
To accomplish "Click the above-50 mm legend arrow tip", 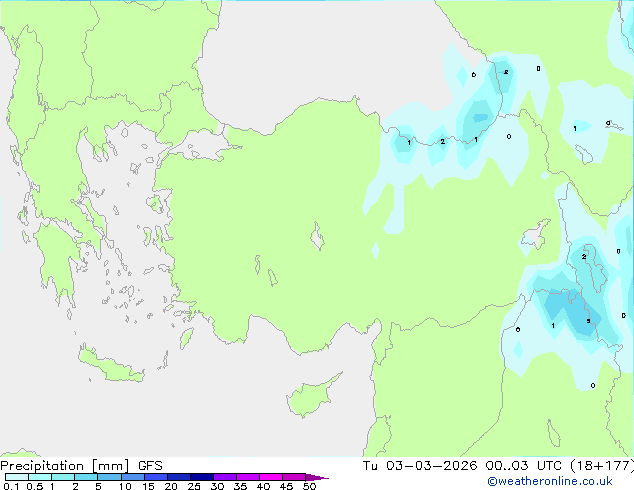I will coord(317,477).
